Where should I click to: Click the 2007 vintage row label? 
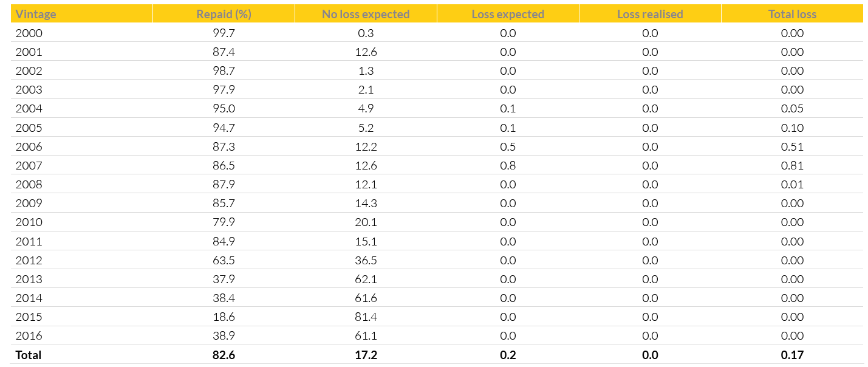tap(29, 166)
